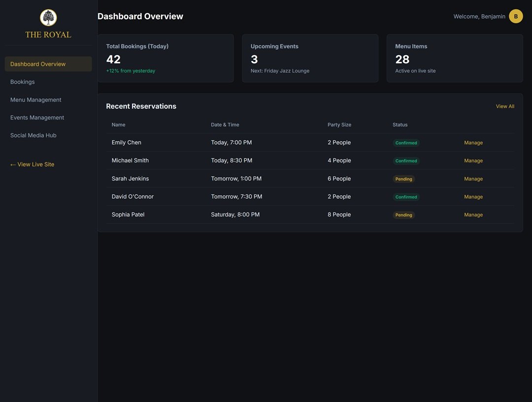Click the Menu Items card
The image size is (532, 402).
click(455, 58)
